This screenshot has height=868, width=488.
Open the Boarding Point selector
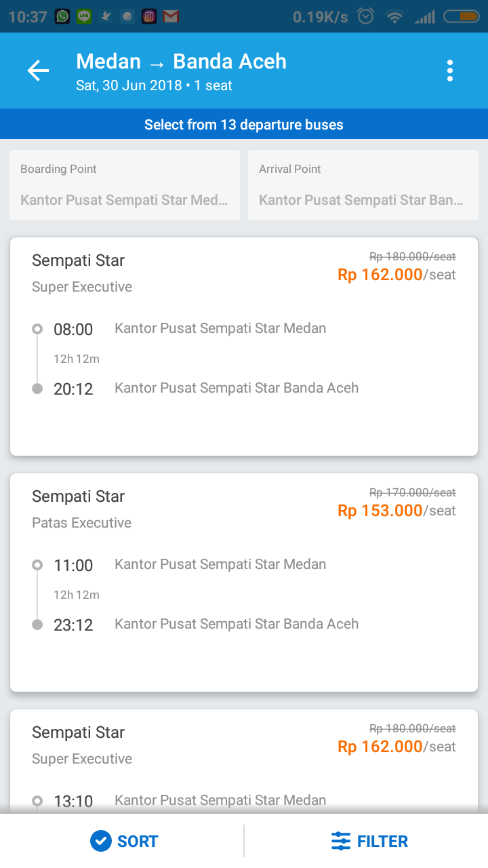(125, 185)
